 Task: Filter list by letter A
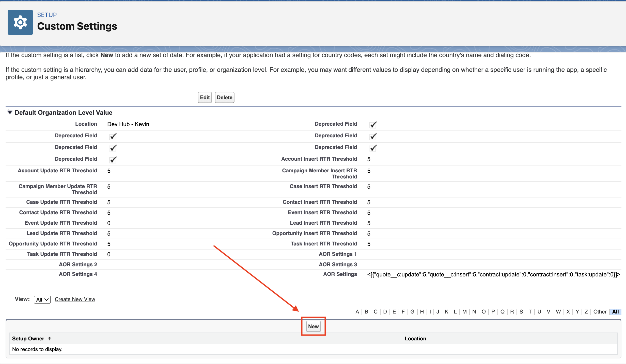click(357, 312)
